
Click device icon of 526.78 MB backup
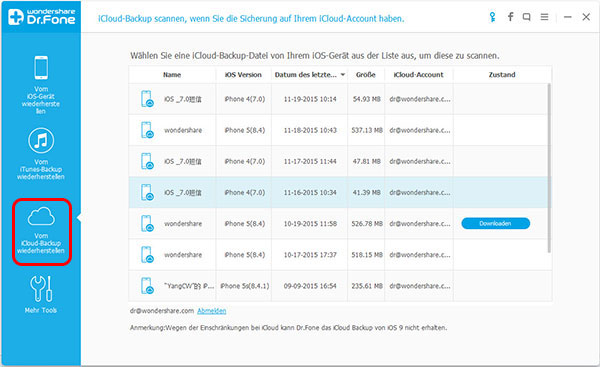click(x=147, y=223)
